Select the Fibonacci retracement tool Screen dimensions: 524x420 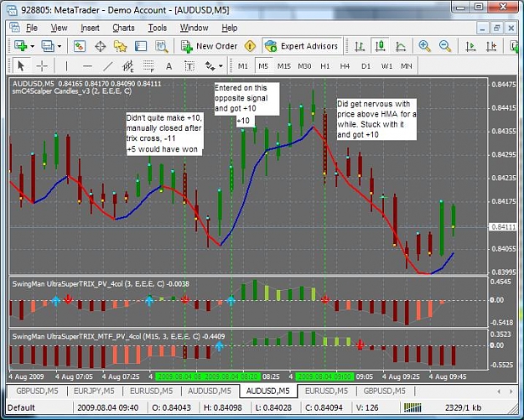(148, 66)
